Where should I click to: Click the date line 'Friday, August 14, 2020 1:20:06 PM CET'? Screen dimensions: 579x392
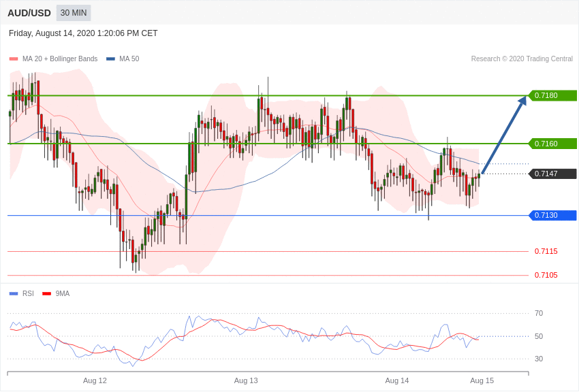pyautogui.click(x=83, y=33)
